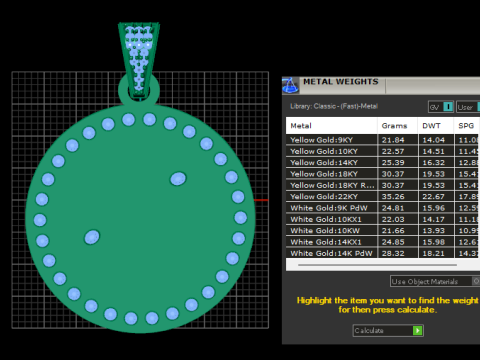Image resolution: width=480 pixels, height=360 pixels.
Task: Select the Yellow Gold:22KY row
Action: pos(383,197)
